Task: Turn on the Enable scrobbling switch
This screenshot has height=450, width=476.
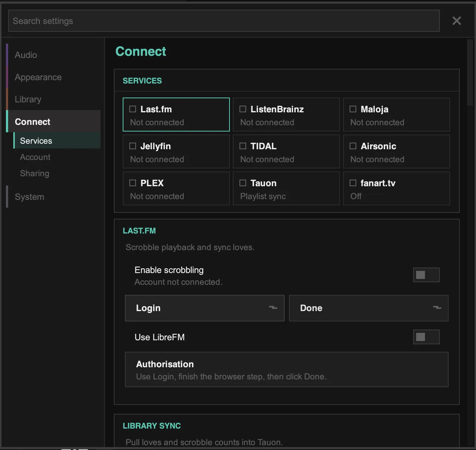Action: click(426, 275)
